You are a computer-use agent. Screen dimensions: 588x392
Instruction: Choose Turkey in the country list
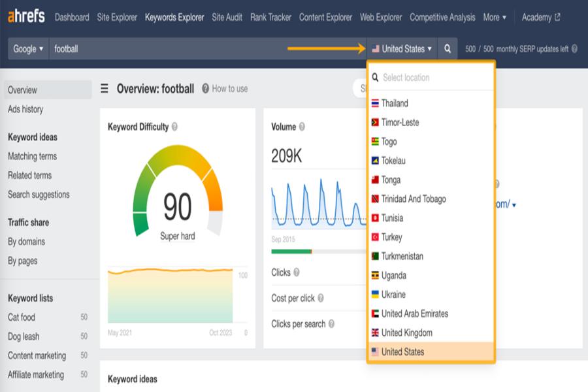point(391,237)
